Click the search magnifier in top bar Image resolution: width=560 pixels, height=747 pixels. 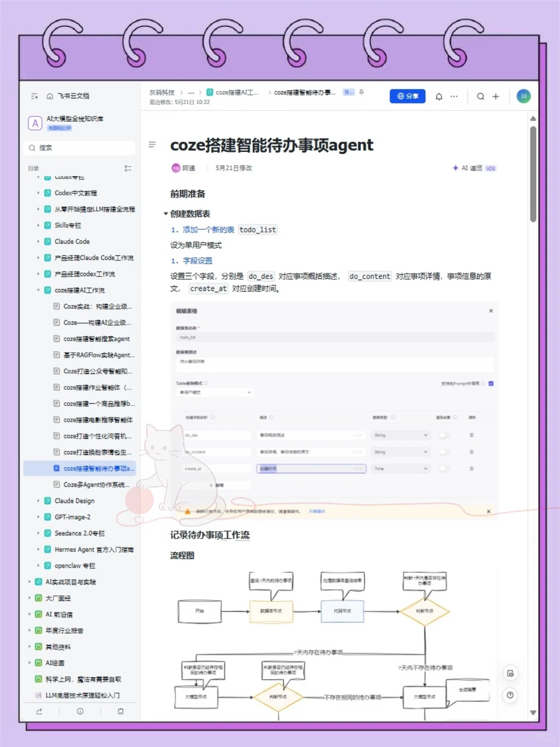coord(481,96)
